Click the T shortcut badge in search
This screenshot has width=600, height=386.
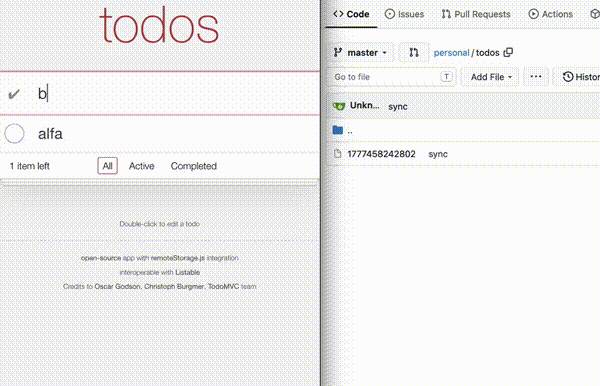(446, 77)
